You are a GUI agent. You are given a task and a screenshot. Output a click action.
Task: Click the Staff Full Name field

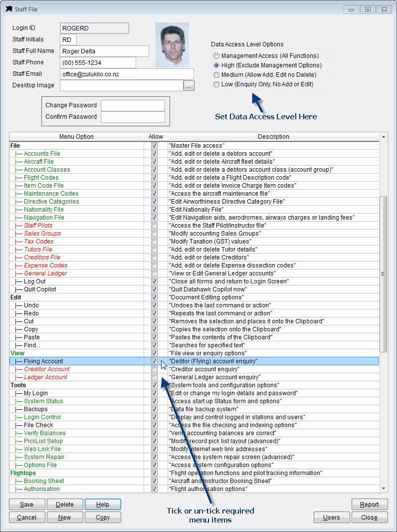coord(104,51)
